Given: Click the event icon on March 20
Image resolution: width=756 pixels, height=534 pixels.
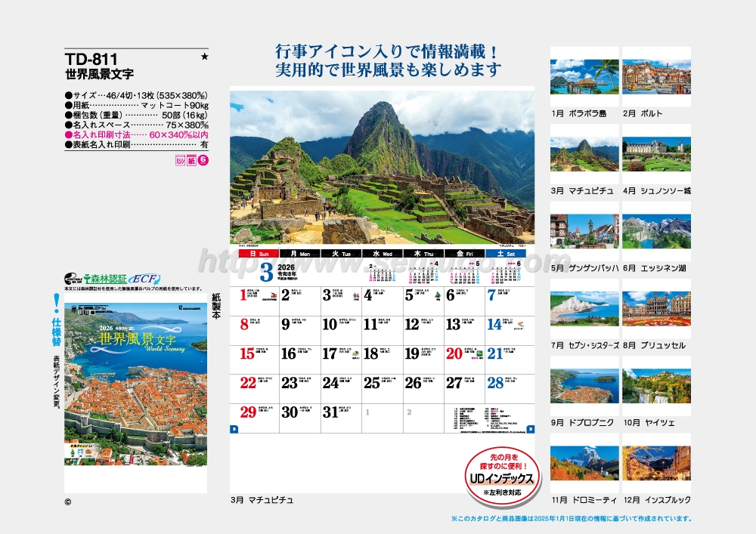Looking at the screenshot, I should click(479, 353).
